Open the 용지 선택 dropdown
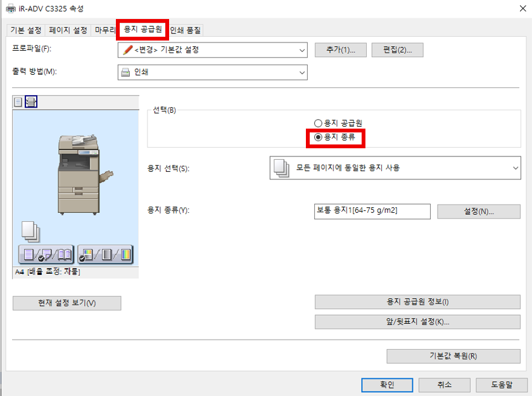Screen dimensions: 532x396 [395, 168]
